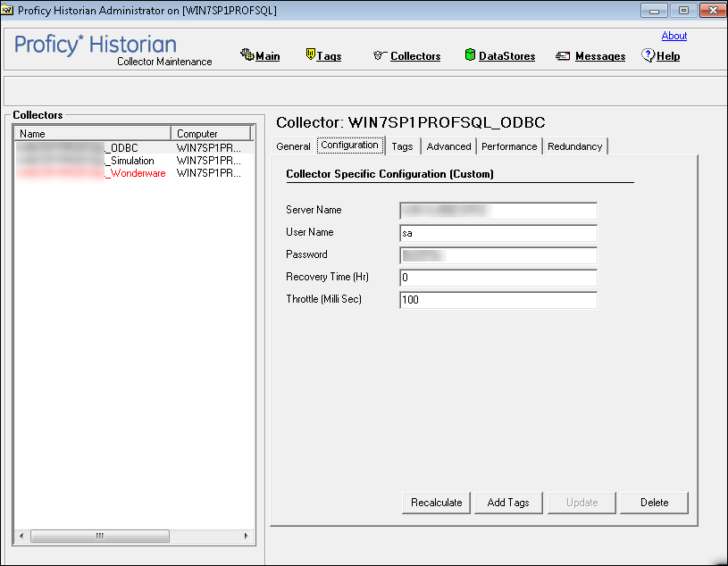Click the Messages envelope icon
Image resolution: width=728 pixels, height=566 pixels.
click(x=563, y=56)
